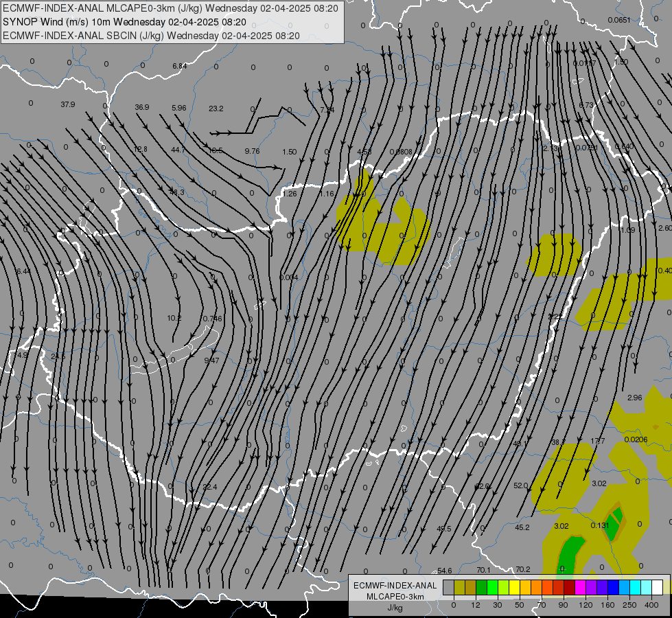Click the 52.0 map value
Image resolution: width=672 pixels, height=618 pixels.
pyautogui.click(x=521, y=485)
